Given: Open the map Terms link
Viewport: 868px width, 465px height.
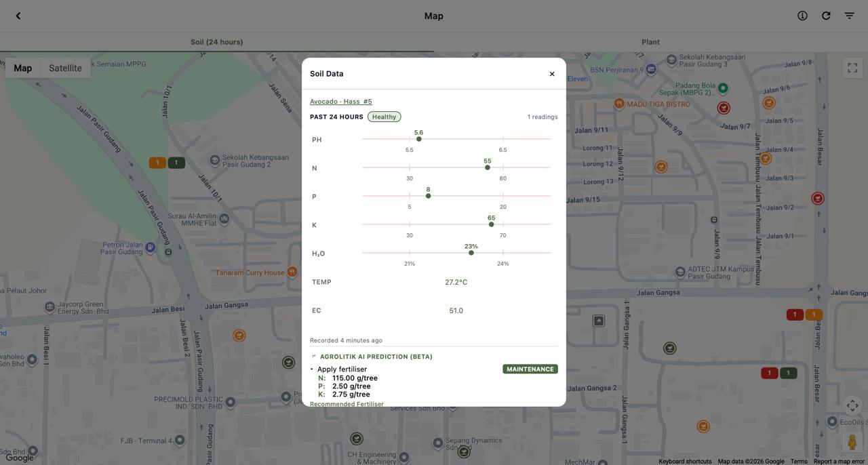Looking at the screenshot, I should click(799, 462).
